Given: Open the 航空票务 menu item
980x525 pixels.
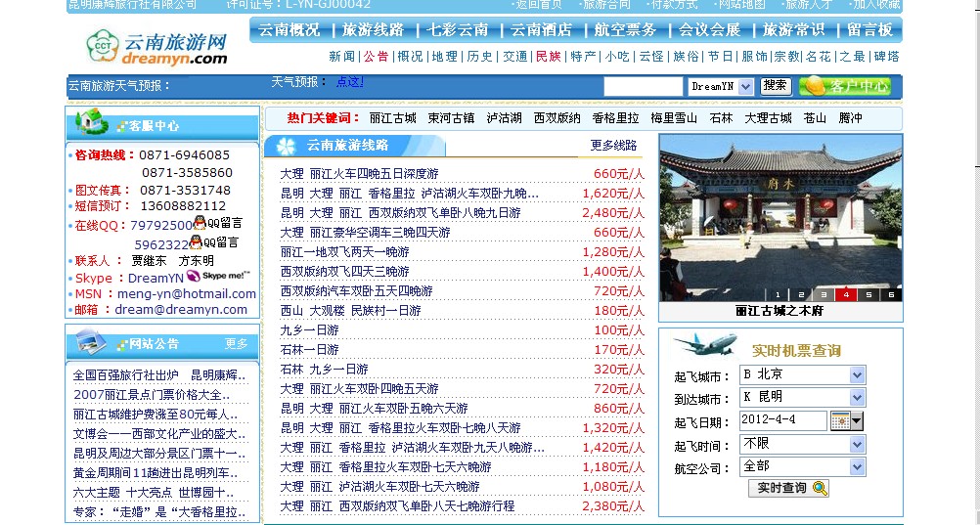Looking at the screenshot, I should click(626, 30).
